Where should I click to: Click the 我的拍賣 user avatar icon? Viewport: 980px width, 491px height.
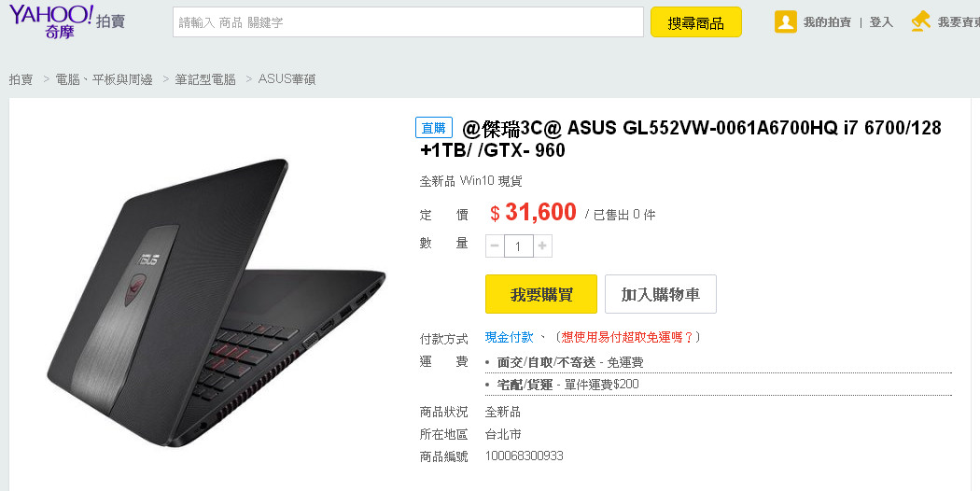coord(785,21)
